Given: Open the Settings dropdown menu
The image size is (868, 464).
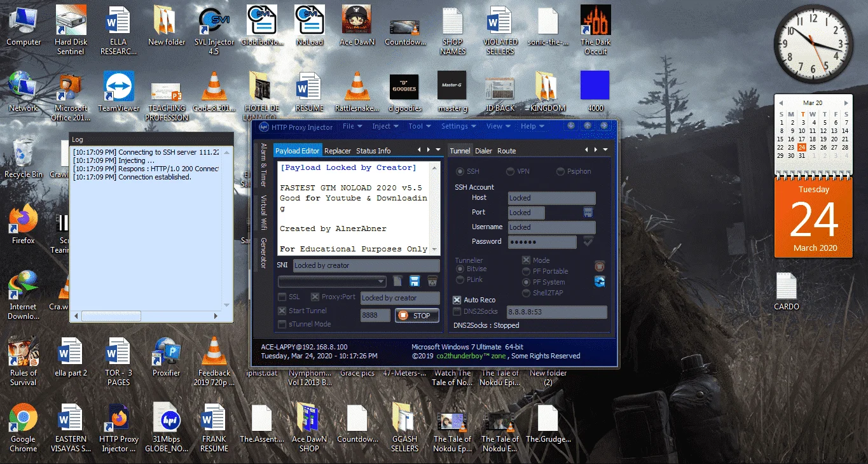Looking at the screenshot, I should [459, 127].
